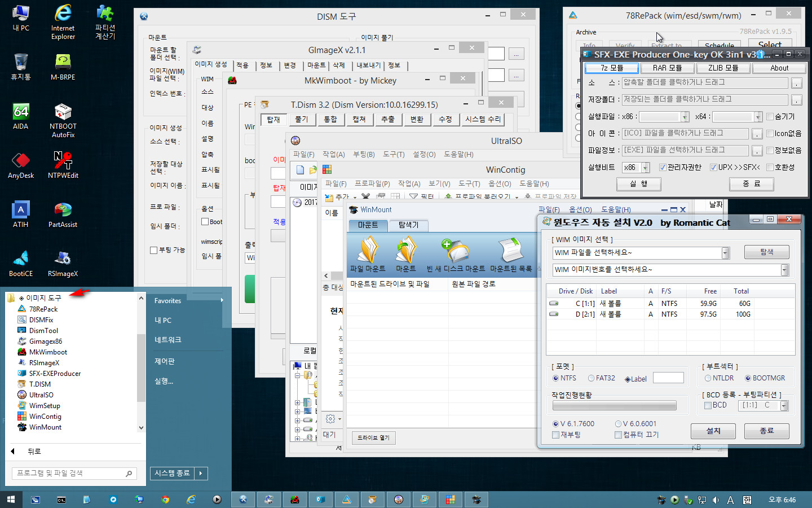Screen dimensions: 812x508
Task: Switch to the RAR 모듈 tab
Action: click(668, 68)
